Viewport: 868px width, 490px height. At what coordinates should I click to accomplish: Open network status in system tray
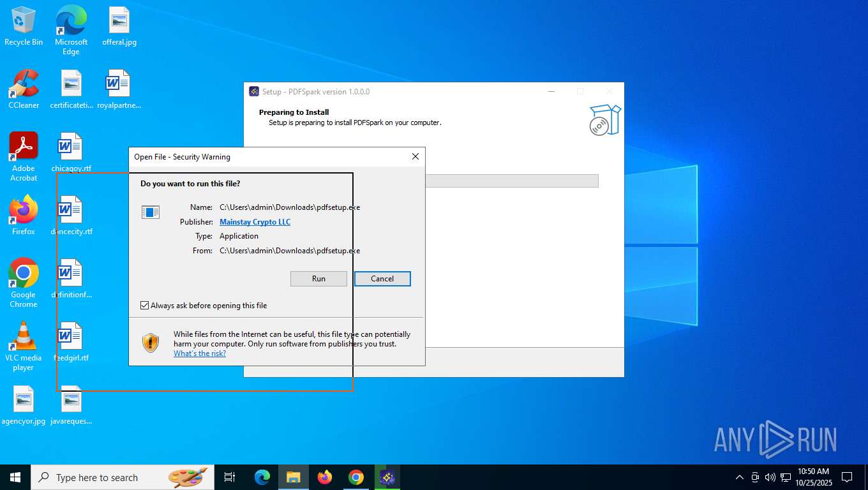tap(786, 477)
